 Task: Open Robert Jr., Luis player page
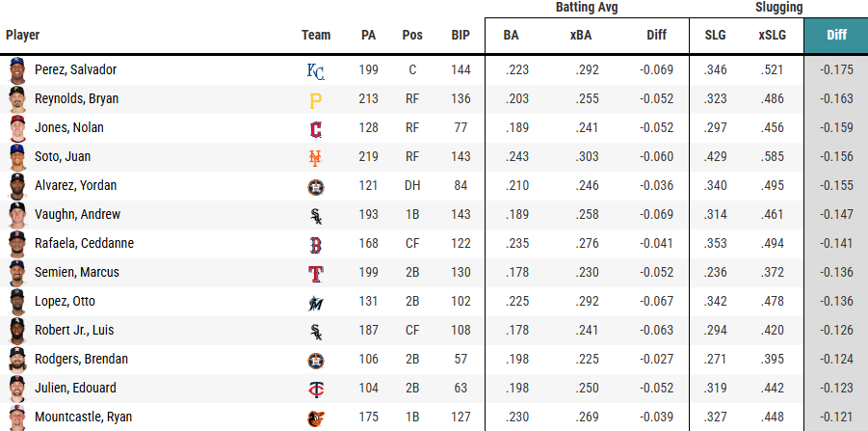coord(74,330)
